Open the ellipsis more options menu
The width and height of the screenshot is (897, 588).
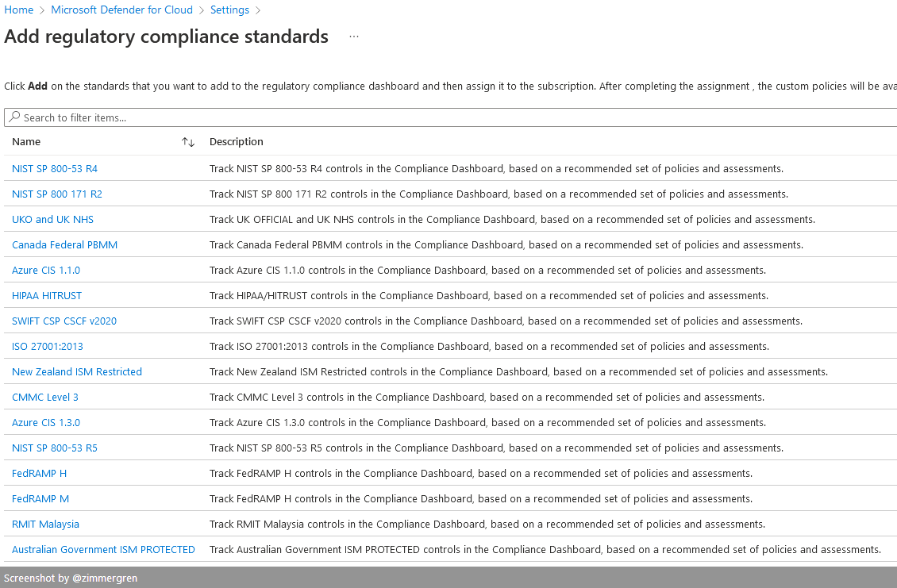(x=354, y=37)
